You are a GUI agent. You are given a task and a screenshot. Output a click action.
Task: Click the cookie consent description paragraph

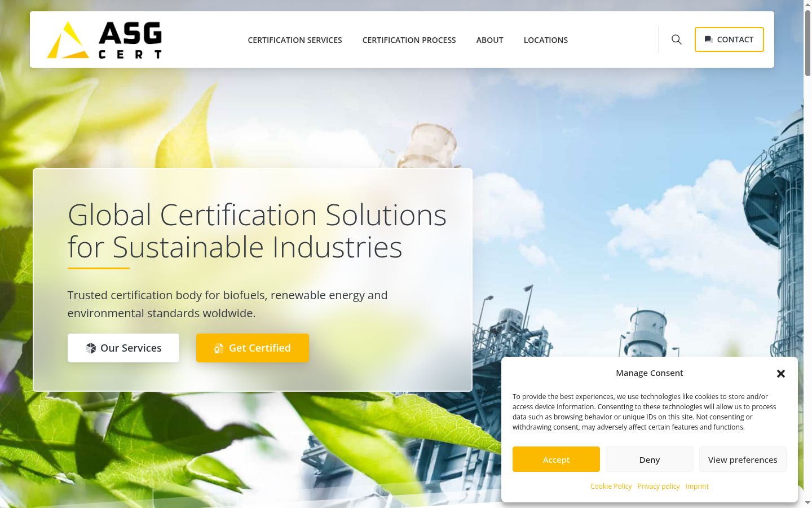click(x=645, y=412)
